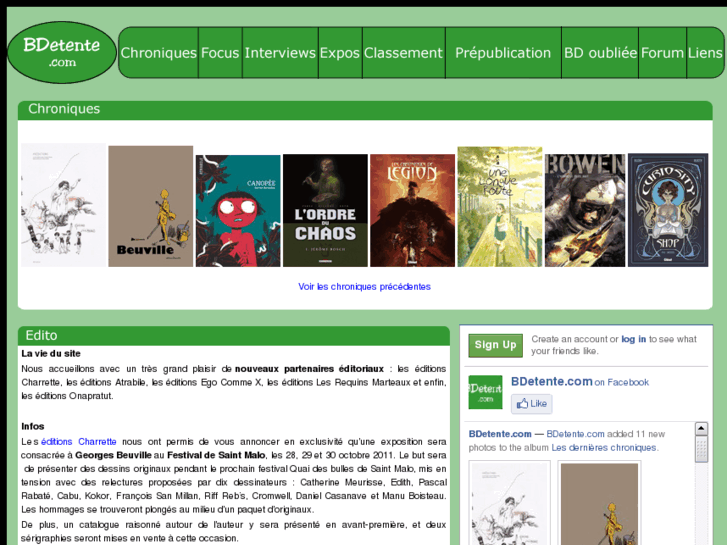Screen dimensions: 727x545
Task: Open the white sketch photo in Facebook feed
Action: coord(510,503)
